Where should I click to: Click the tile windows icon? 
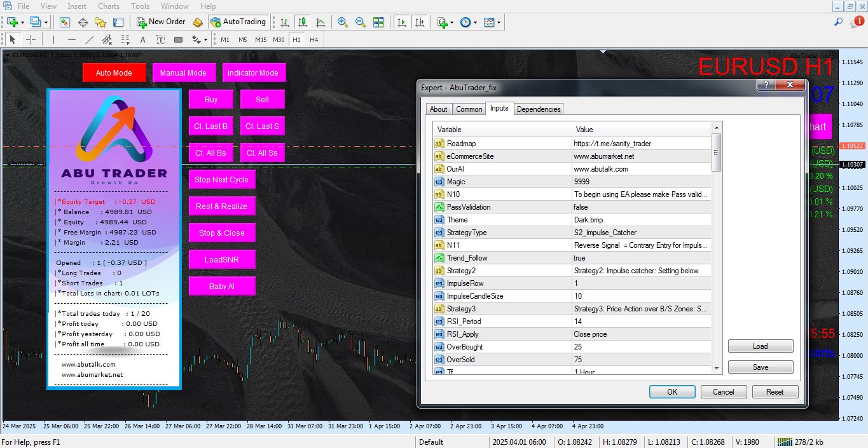coord(378,22)
